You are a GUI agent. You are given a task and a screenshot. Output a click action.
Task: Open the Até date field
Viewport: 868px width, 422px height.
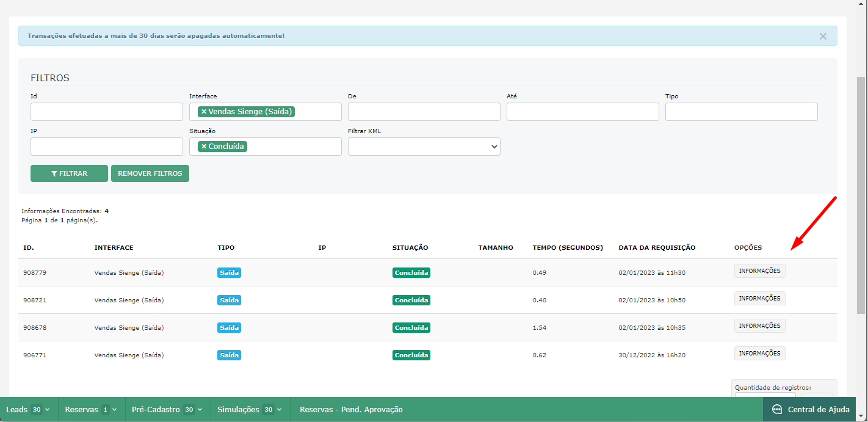click(x=583, y=112)
